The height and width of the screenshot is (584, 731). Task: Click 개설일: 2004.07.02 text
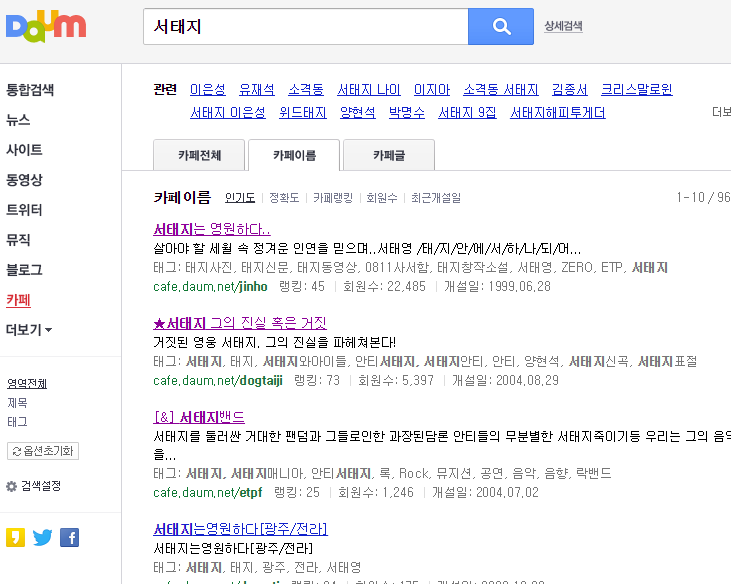coord(485,493)
